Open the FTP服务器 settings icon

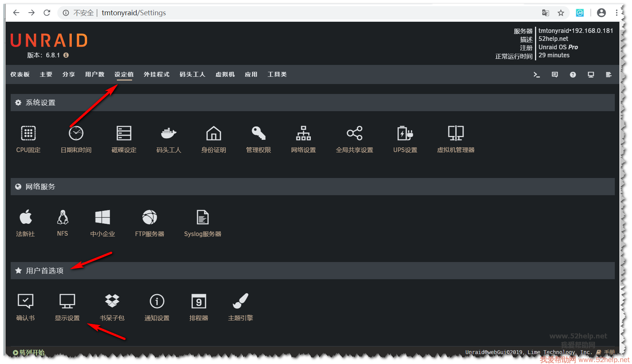[149, 217]
